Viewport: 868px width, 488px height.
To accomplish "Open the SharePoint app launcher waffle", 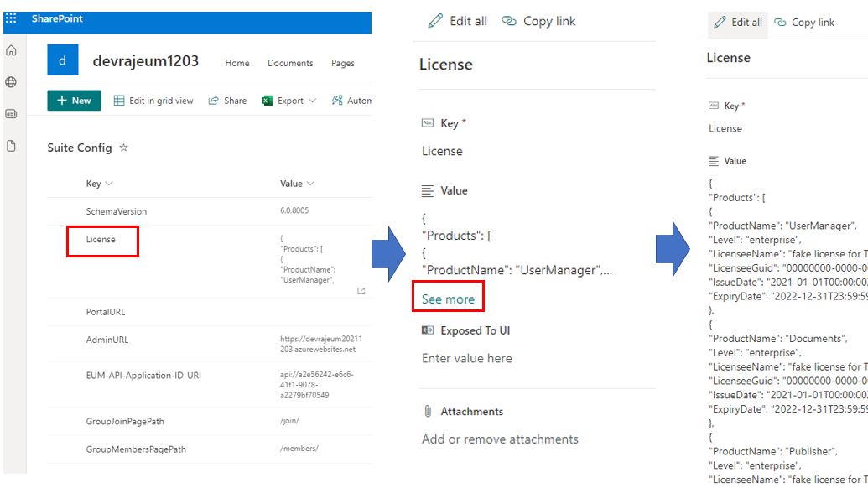I will (11, 18).
